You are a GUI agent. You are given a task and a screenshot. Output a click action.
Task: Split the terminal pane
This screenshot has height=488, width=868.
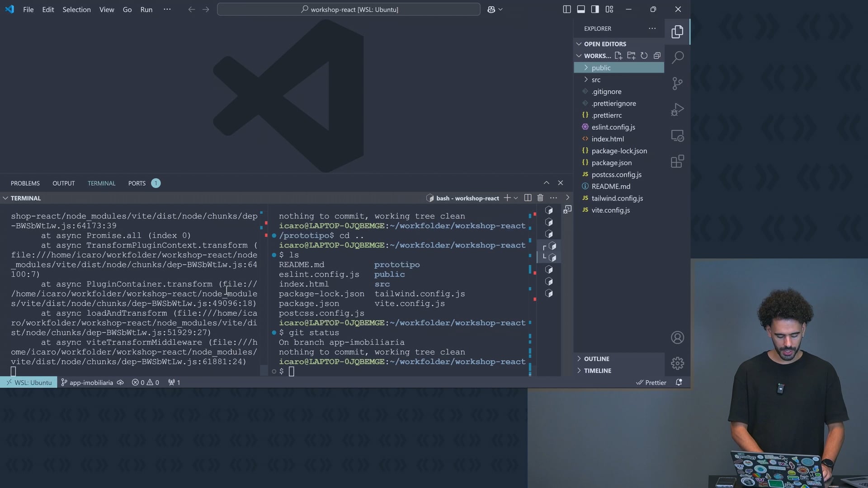pyautogui.click(x=528, y=198)
